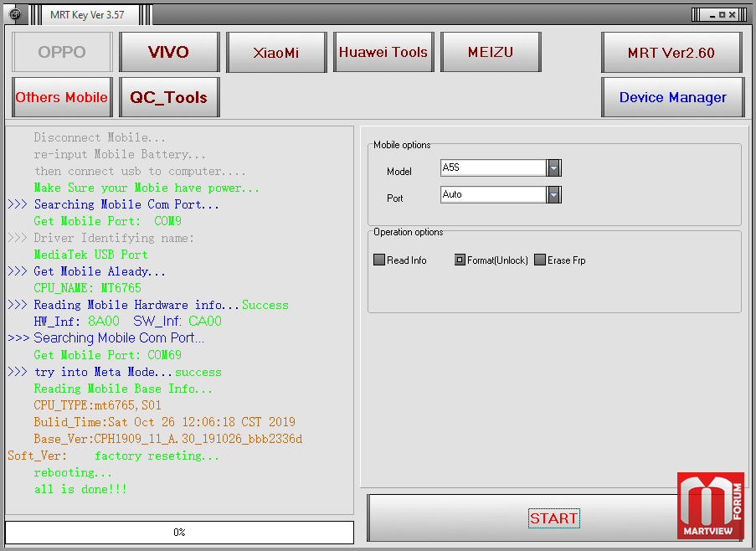The image size is (756, 551).
Task: Expand the Model dropdown arrow
Action: [554, 167]
